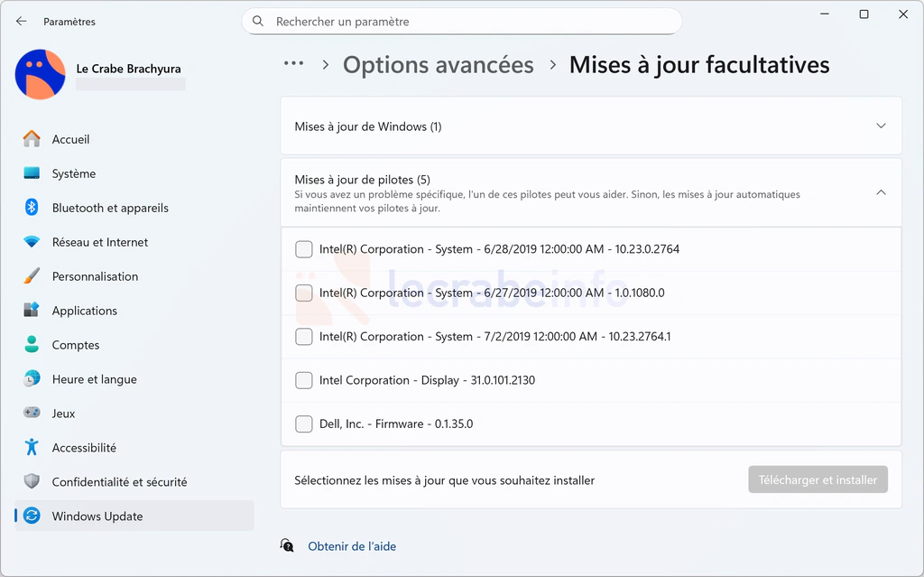Image resolution: width=924 pixels, height=577 pixels.
Task: Click the back arrow next to Paramètres
Action: coord(22,21)
